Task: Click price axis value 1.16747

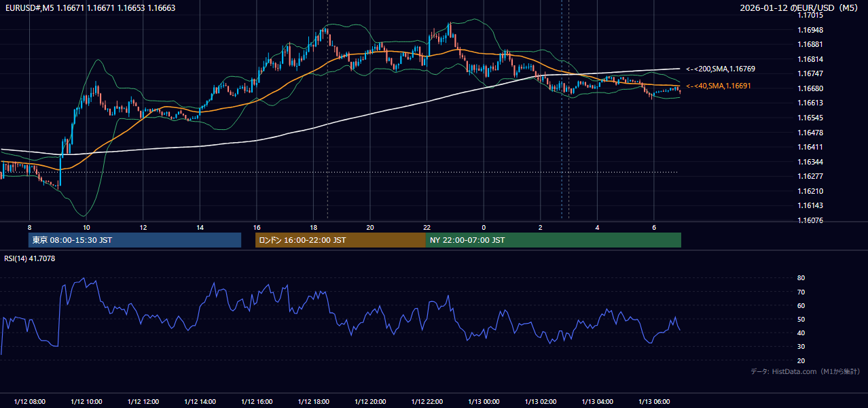Action: [810, 73]
